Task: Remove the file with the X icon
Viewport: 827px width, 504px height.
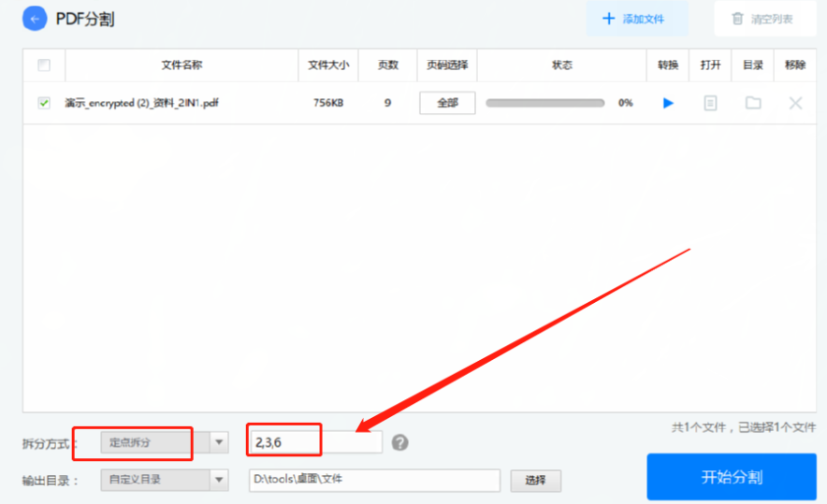Action: tap(795, 103)
